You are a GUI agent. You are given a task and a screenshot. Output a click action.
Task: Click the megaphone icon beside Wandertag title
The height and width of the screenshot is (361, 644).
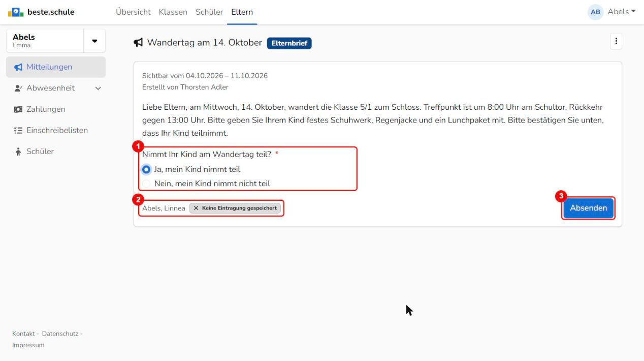(138, 43)
